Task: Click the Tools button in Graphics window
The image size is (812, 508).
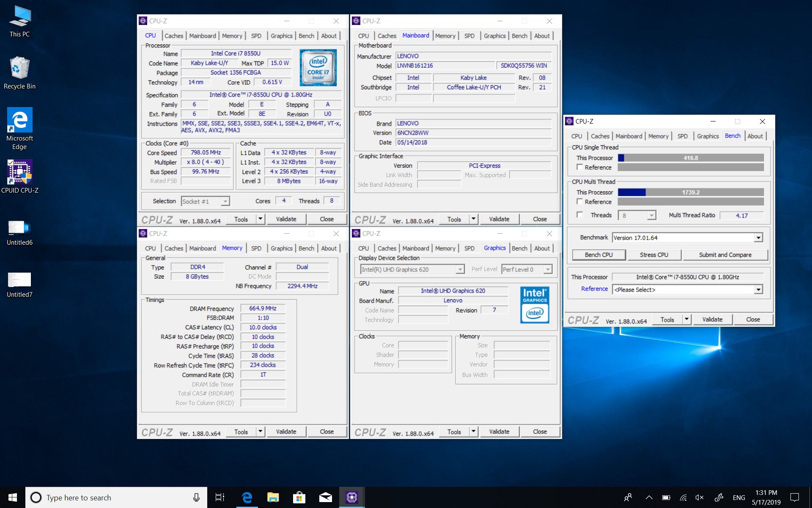Action: (x=454, y=431)
